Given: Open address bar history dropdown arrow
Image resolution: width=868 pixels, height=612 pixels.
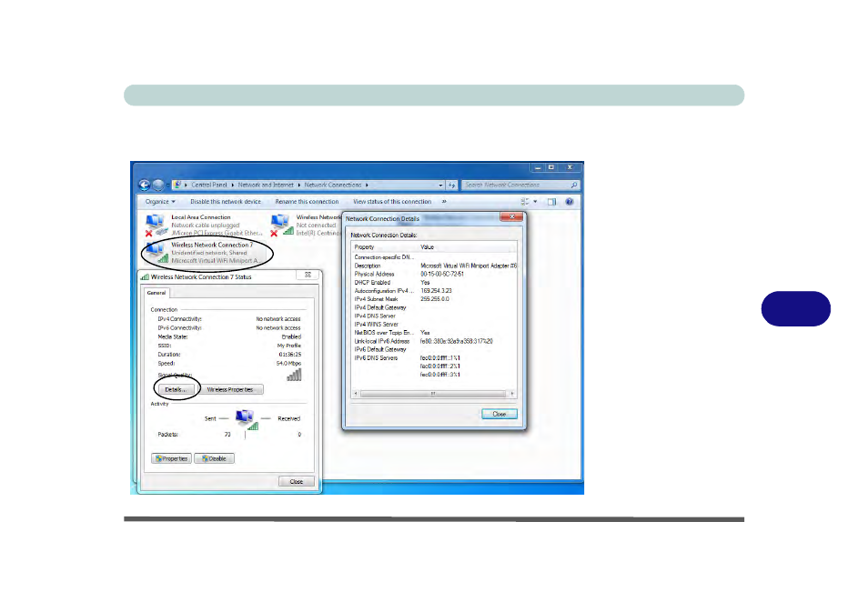Looking at the screenshot, I should pos(440,186).
